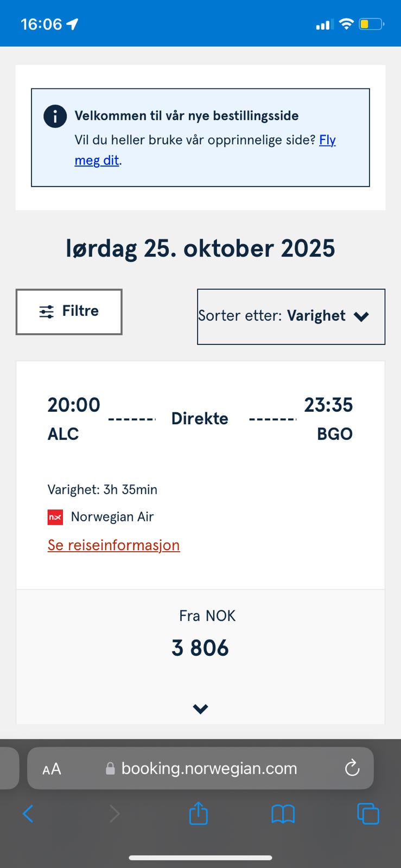Open the AA text size menu
Viewport: 401px width, 868px height.
52,769
